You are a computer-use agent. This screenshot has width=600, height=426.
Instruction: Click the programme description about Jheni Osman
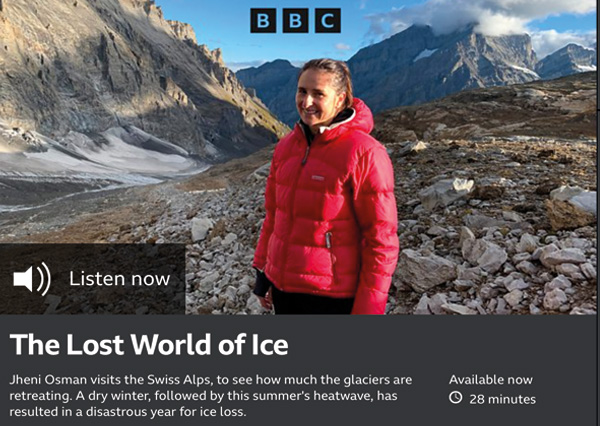point(210,396)
